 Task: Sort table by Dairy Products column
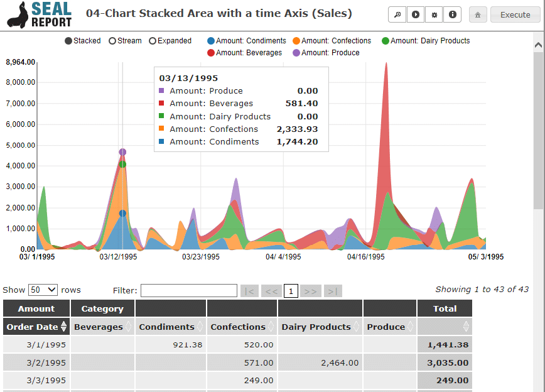point(320,327)
